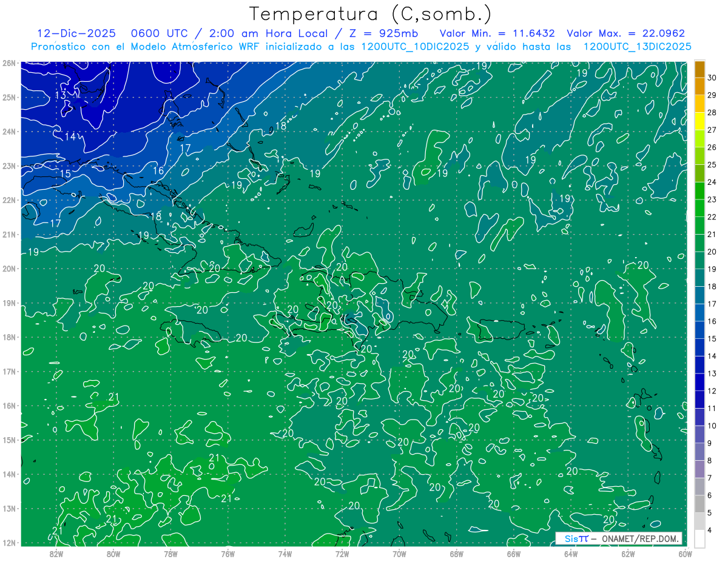This screenshot has width=728, height=562.
Task: Click the "26N" latitude axis label
Action: click(x=9, y=63)
